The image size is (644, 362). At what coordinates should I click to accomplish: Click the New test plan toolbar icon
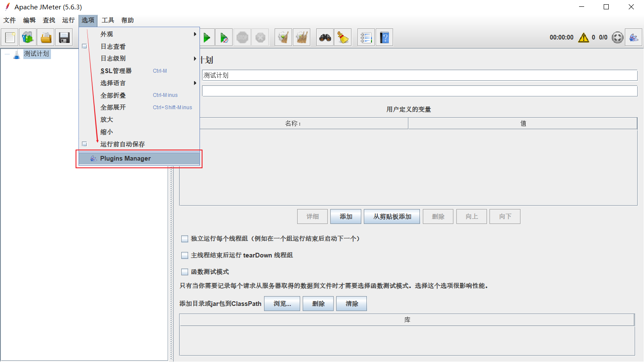10,37
